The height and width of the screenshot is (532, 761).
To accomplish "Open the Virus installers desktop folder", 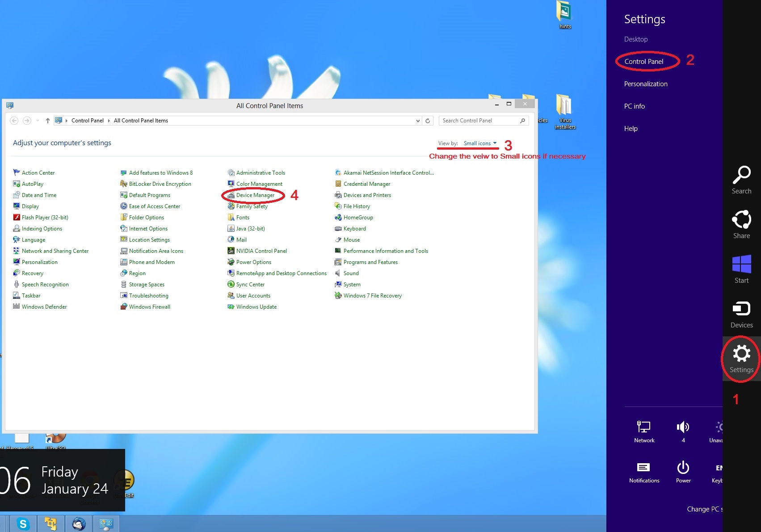I will 565,111.
